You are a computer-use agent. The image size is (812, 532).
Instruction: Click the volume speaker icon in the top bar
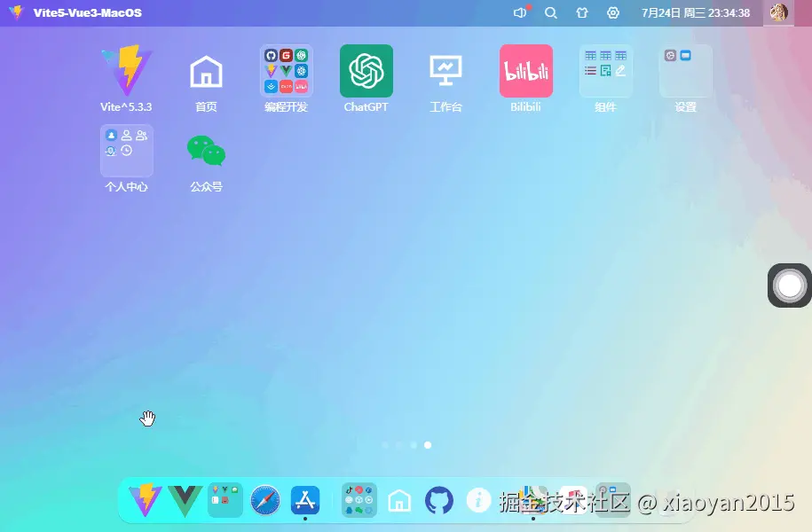click(520, 13)
